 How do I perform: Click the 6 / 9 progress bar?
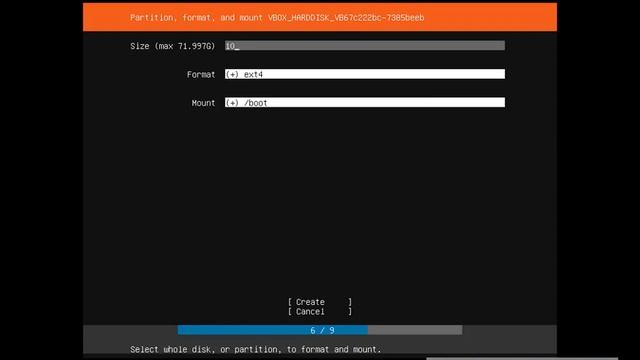(320, 330)
